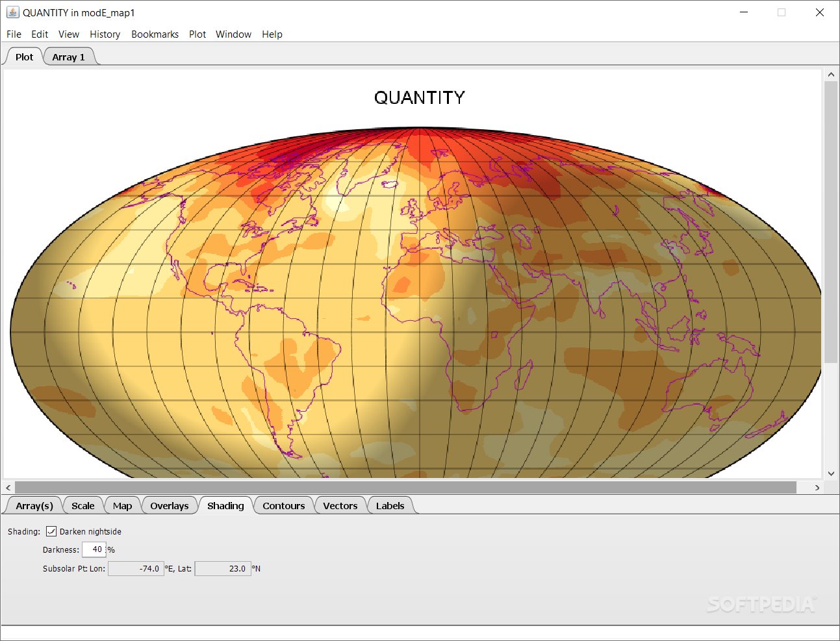
Task: Click the vertical scrollbar down arrow
Action: coord(831,474)
